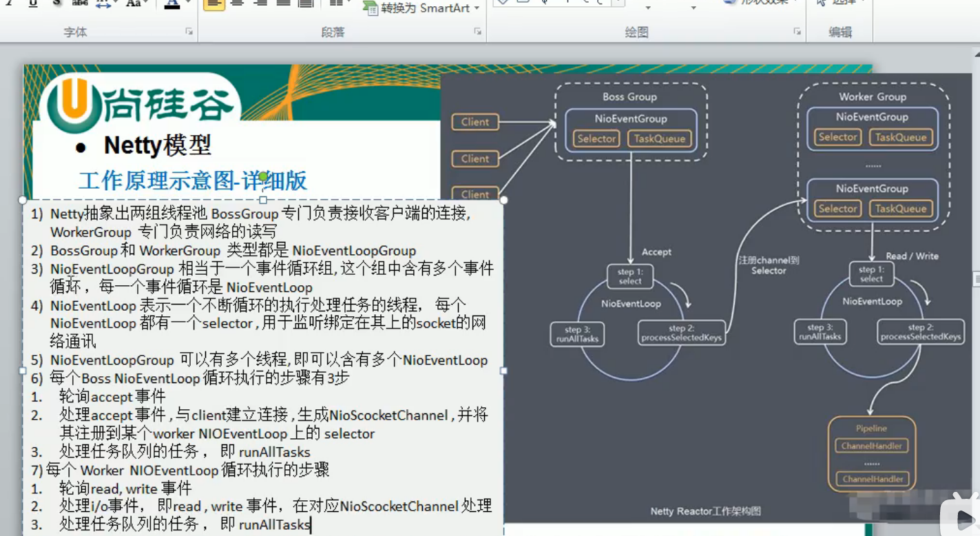Open the 段落 group dialog launcher
The width and height of the screenshot is (980, 536).
pyautogui.click(x=477, y=32)
